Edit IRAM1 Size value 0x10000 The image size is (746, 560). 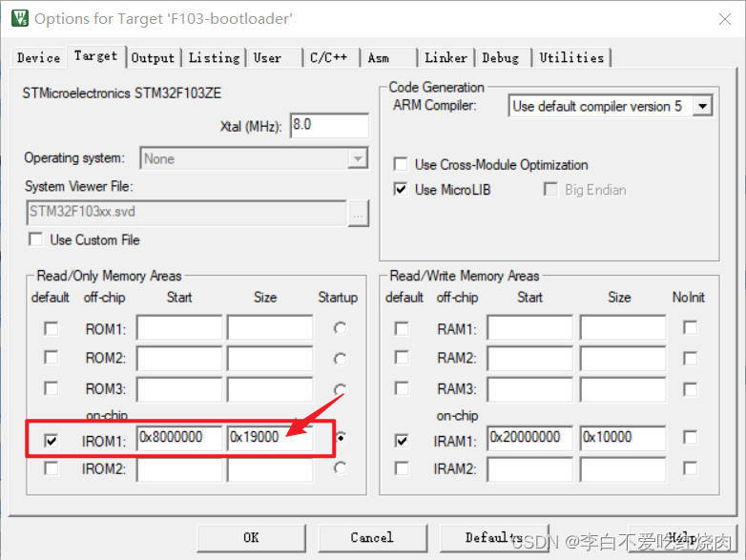(x=623, y=438)
